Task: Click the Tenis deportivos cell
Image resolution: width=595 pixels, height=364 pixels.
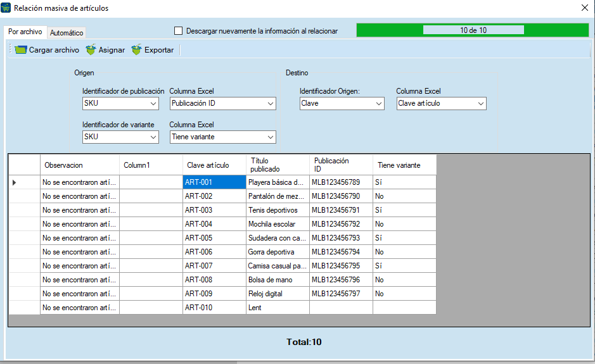Action: point(278,210)
